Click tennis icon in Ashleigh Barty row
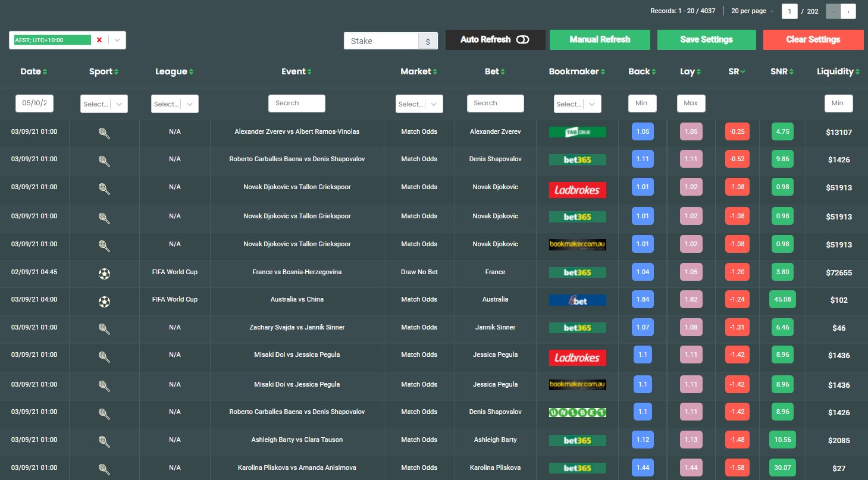 pos(104,441)
